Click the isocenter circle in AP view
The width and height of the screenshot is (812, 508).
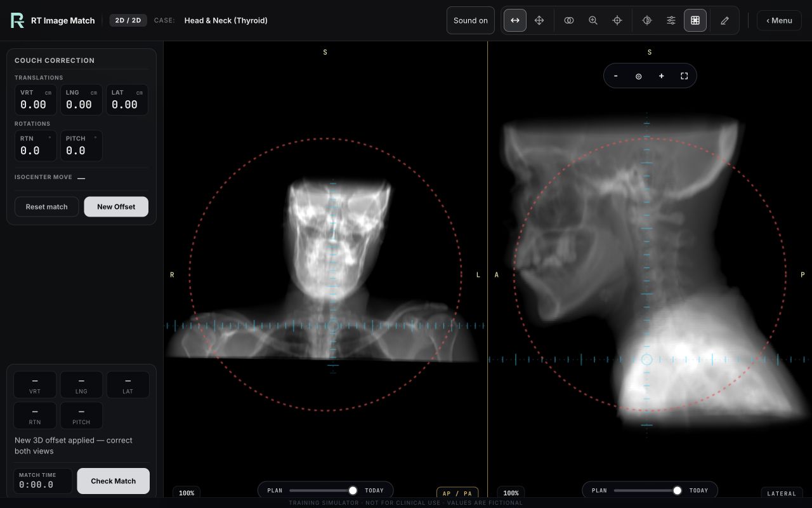332,326
